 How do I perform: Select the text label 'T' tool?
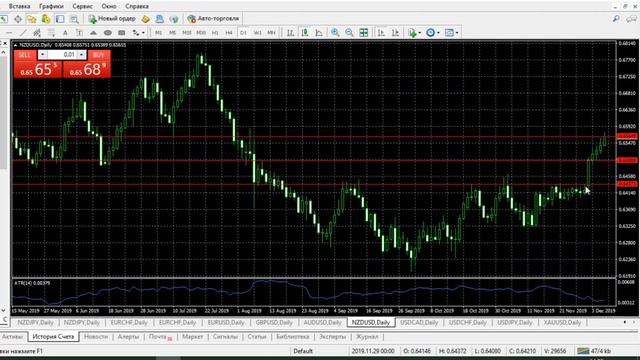[x=79, y=33]
